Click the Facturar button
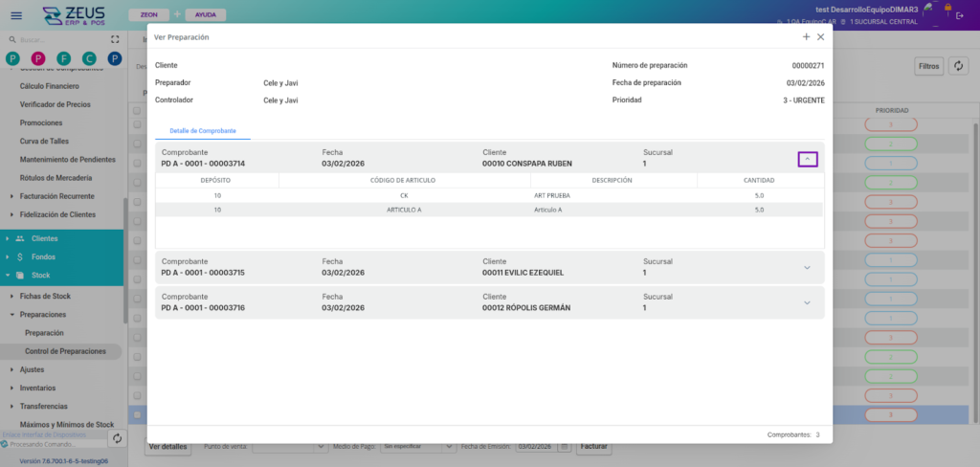The height and width of the screenshot is (467, 980). tap(594, 447)
